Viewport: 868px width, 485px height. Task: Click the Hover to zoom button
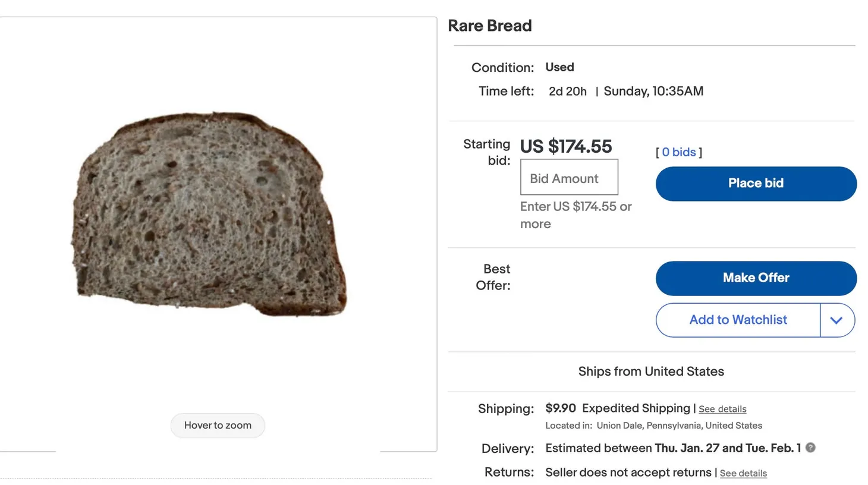pos(218,426)
